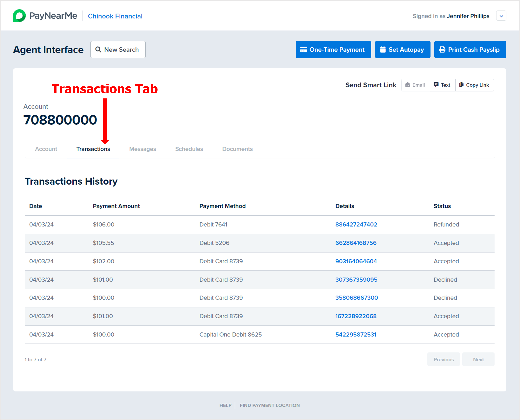Click the magnifying glass in New Search

98,50
